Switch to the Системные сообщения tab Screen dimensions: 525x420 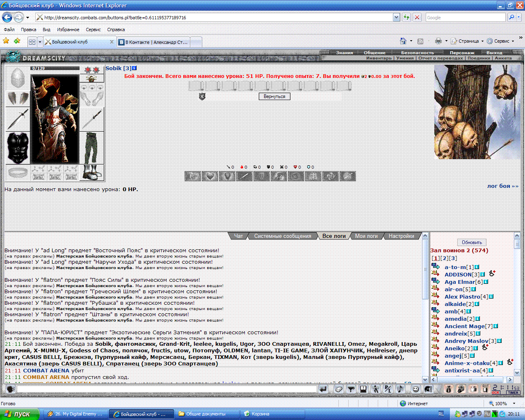282,236
